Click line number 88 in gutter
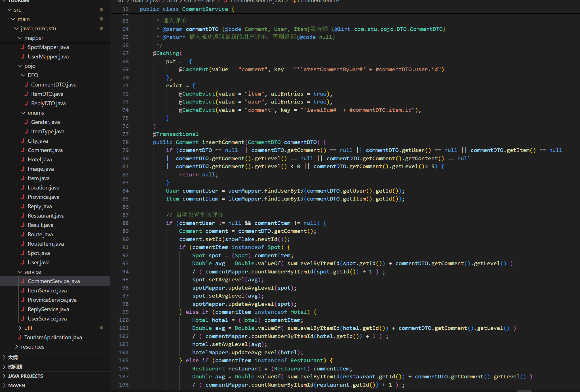This screenshot has width=580, height=392. (125, 223)
